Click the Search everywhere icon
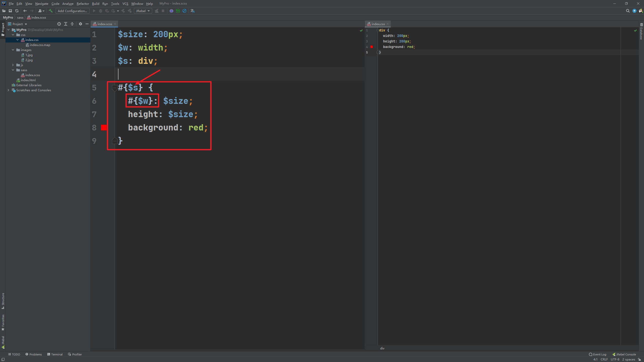The height and width of the screenshot is (362, 644). [x=627, y=11]
